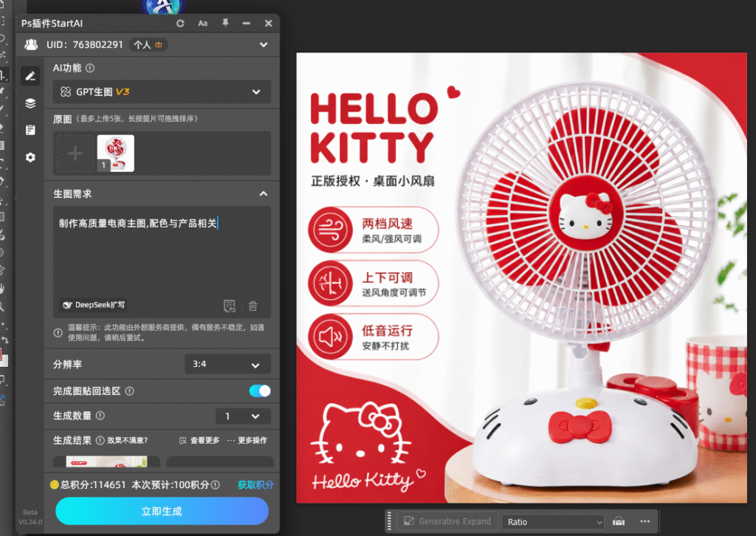
Task: Toggle the pin icon in the title bar
Action: coord(224,23)
